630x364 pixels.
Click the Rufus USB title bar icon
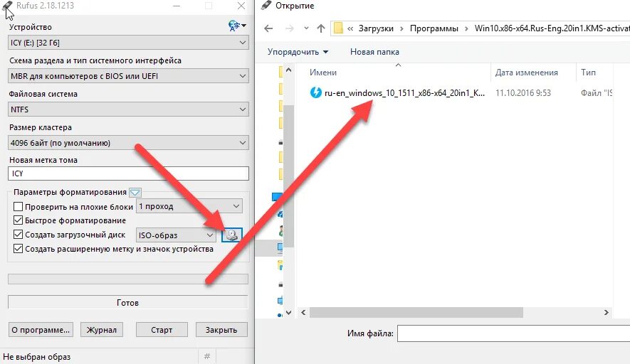7,6
